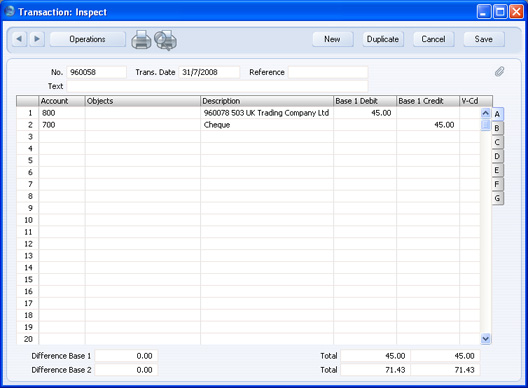Click the Duplicate button
This screenshot has width=528, height=388.
[x=383, y=39]
